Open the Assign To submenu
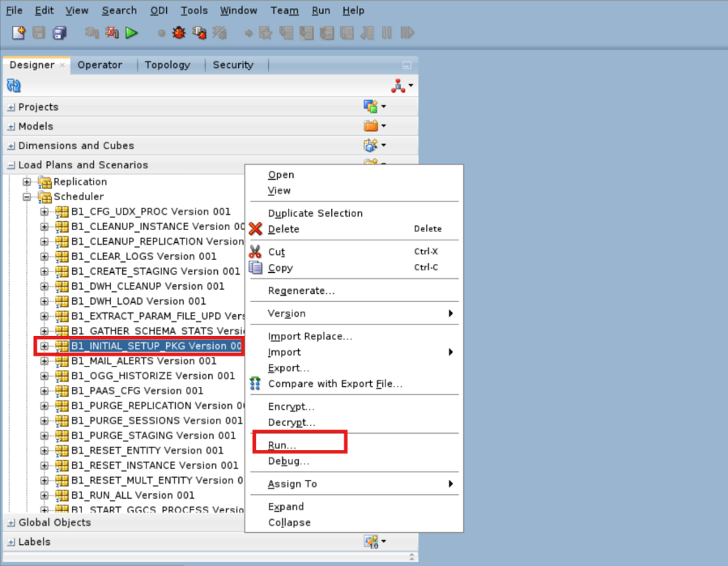The image size is (728, 566). (x=354, y=484)
